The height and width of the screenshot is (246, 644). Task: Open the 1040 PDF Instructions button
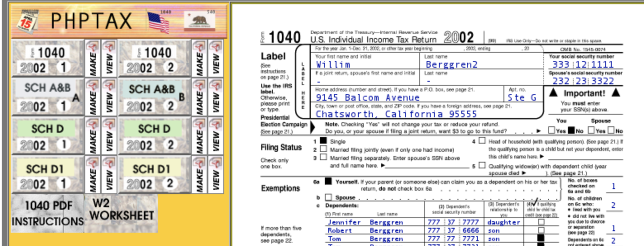(47, 213)
